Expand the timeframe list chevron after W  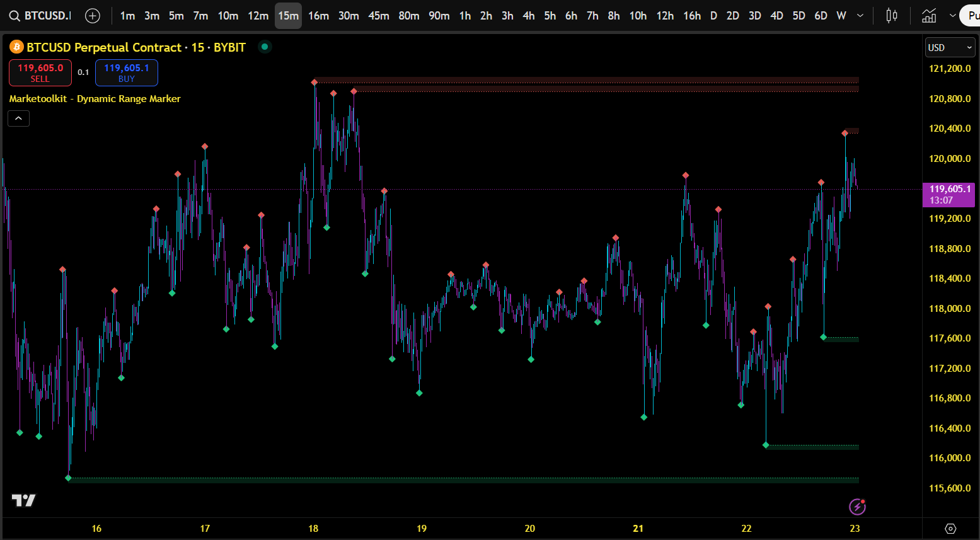(x=860, y=16)
